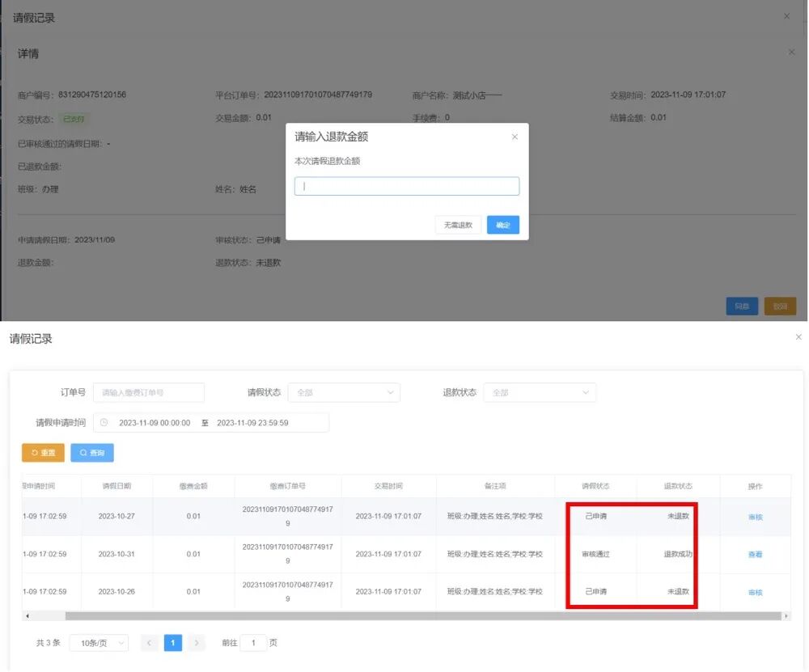Click 审核通过 status cell
Image resolution: width=809 pixels, height=672 pixels.
tap(596, 554)
